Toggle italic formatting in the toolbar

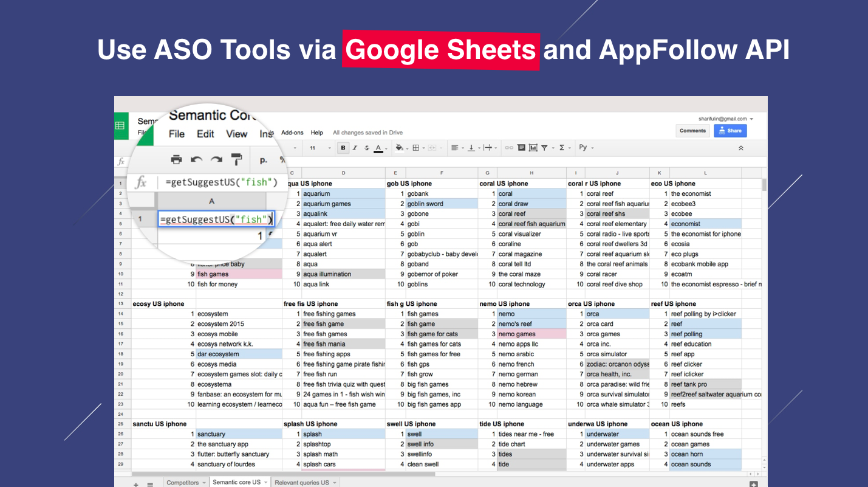tap(355, 147)
